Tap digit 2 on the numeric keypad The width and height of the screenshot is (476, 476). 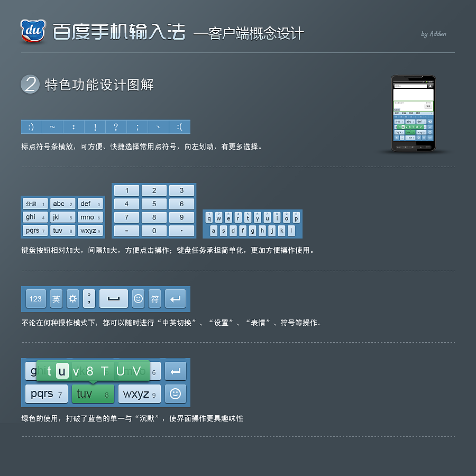tap(154, 190)
